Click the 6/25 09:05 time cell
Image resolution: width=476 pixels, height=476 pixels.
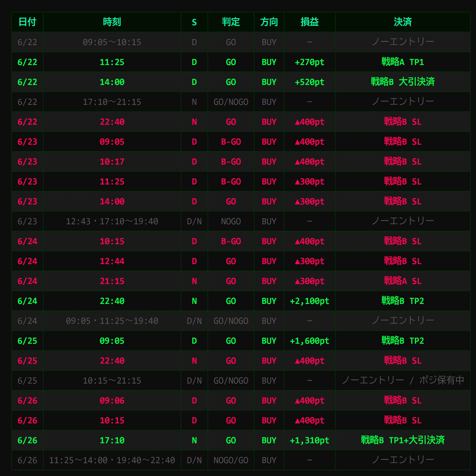(x=112, y=341)
